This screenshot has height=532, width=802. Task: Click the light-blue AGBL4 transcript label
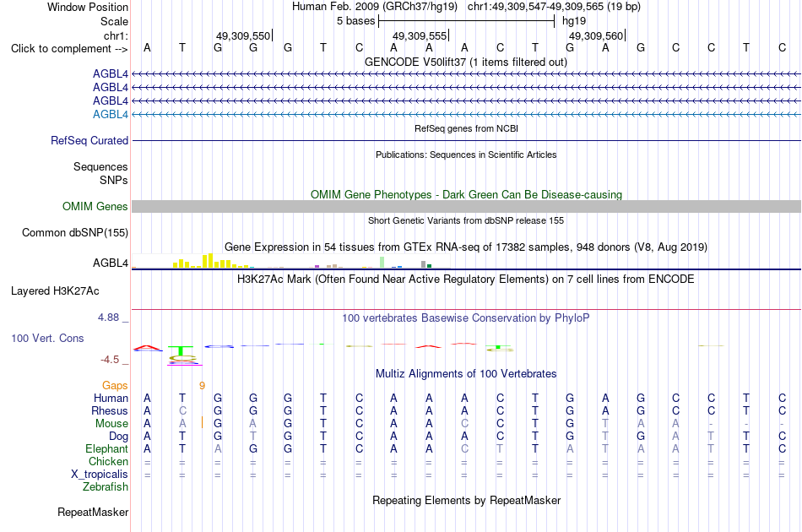[x=111, y=115]
